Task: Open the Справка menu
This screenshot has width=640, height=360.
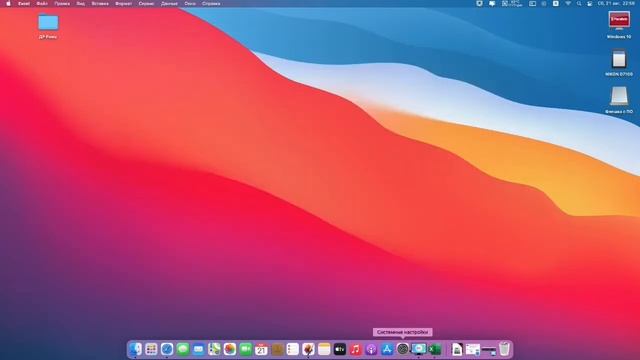Action: (x=211, y=4)
